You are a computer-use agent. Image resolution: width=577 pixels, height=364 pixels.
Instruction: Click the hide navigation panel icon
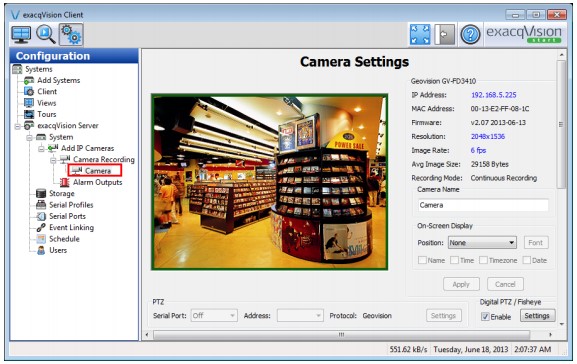coord(445,35)
